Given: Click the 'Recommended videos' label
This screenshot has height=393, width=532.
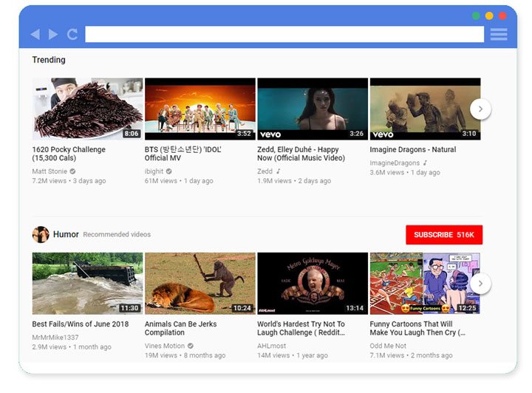Looking at the screenshot, I should pos(117,234).
